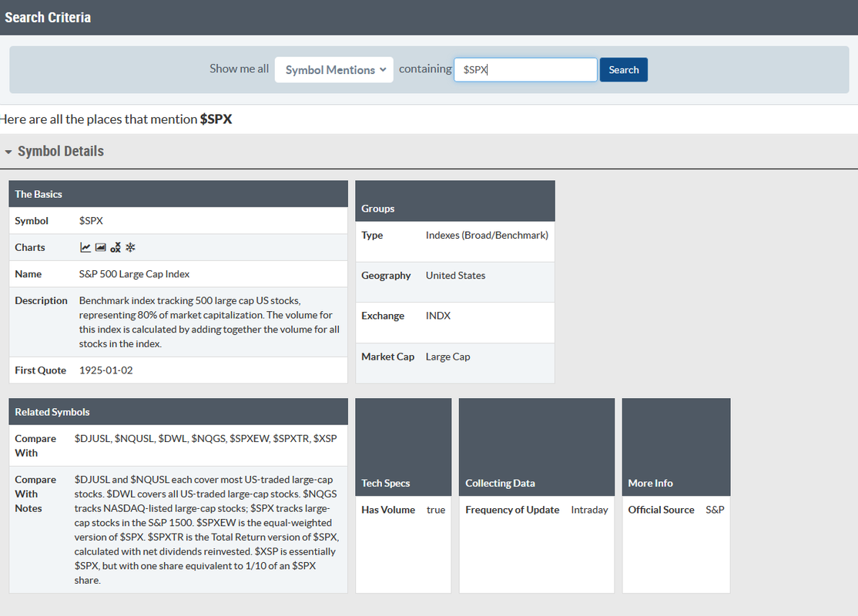Open the Symbol Mentions dropdown
The height and width of the screenshot is (616, 858).
click(333, 69)
